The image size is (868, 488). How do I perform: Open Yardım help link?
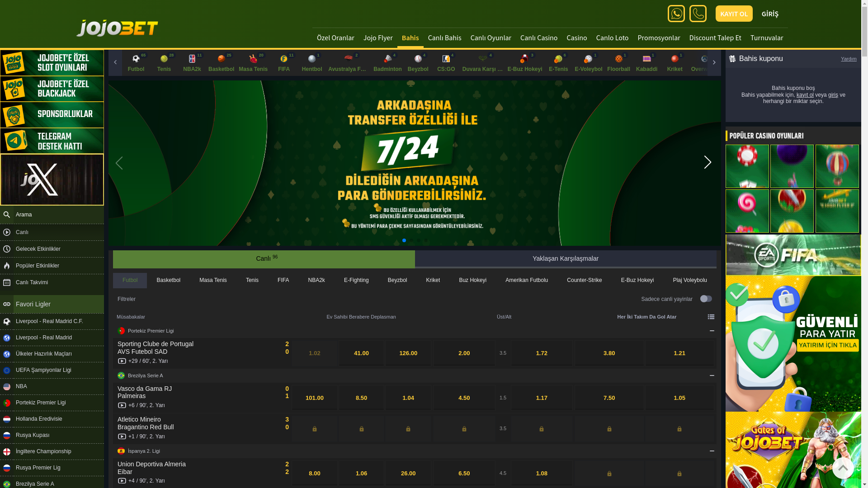(x=849, y=59)
